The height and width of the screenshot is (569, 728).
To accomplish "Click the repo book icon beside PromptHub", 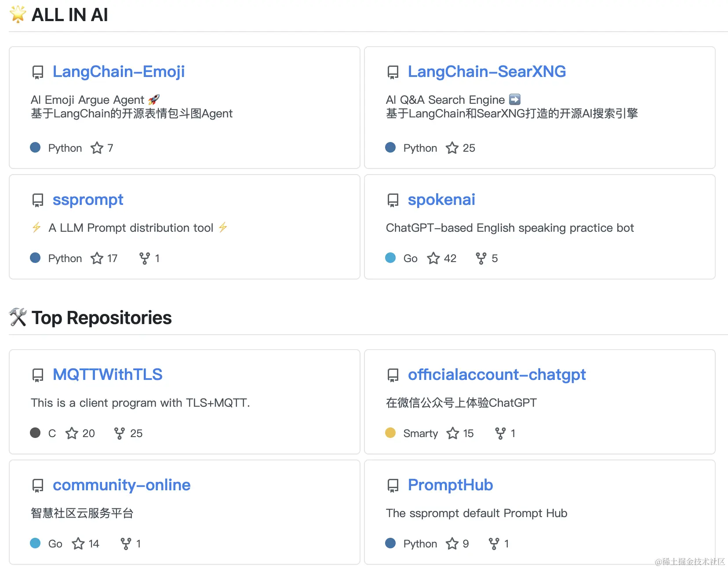I will 393,485.
